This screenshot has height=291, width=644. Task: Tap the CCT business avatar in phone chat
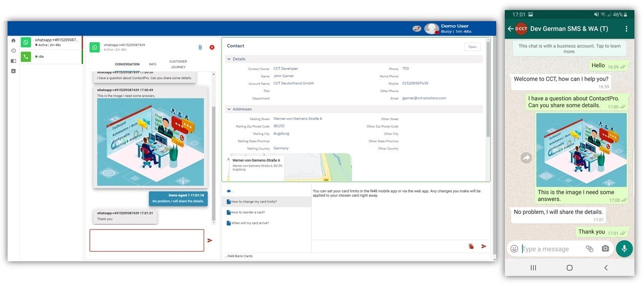tap(521, 29)
